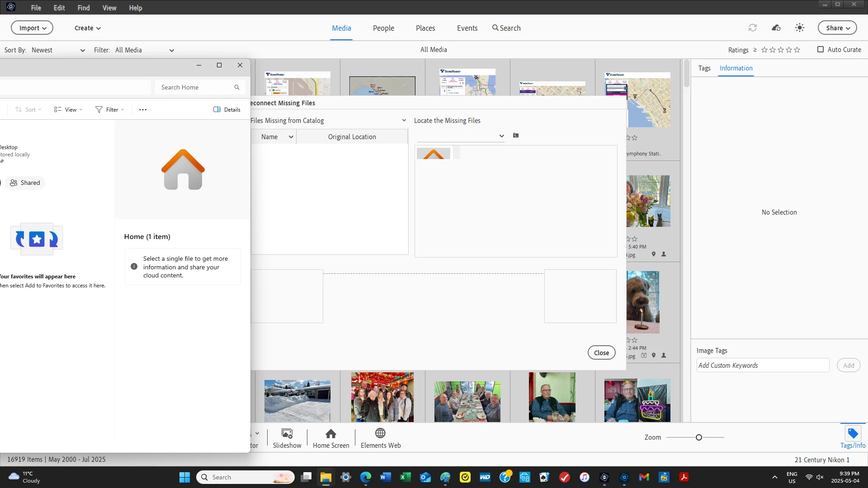Screen dimensions: 868x488
Task: Open the Home Screen icon
Action: tap(331, 434)
